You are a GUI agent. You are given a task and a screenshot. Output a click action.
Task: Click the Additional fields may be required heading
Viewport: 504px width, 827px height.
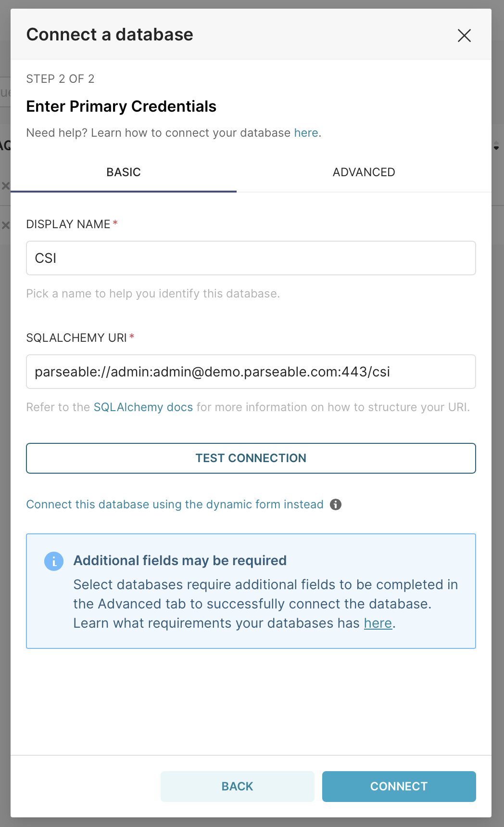(179, 561)
